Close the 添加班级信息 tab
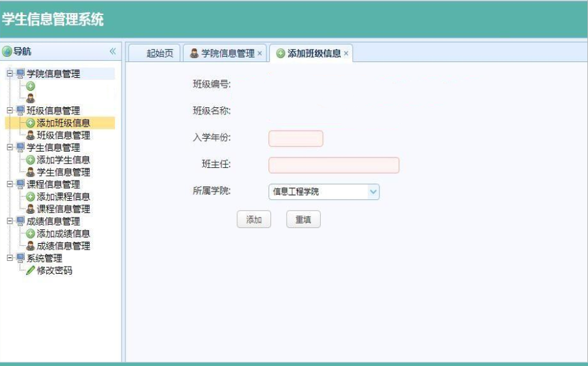Image resolution: width=588 pixels, height=366 pixels. point(346,54)
